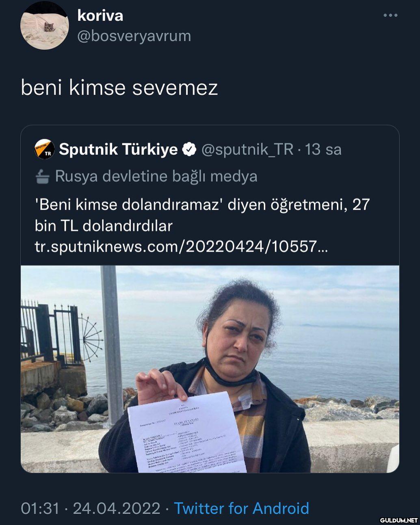The height and width of the screenshot is (525, 420).
Task: View the photo of woman holding document
Action: coord(210,369)
